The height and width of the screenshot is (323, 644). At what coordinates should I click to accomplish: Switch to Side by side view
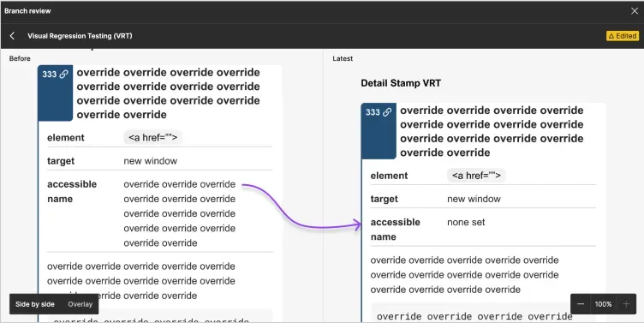35,304
